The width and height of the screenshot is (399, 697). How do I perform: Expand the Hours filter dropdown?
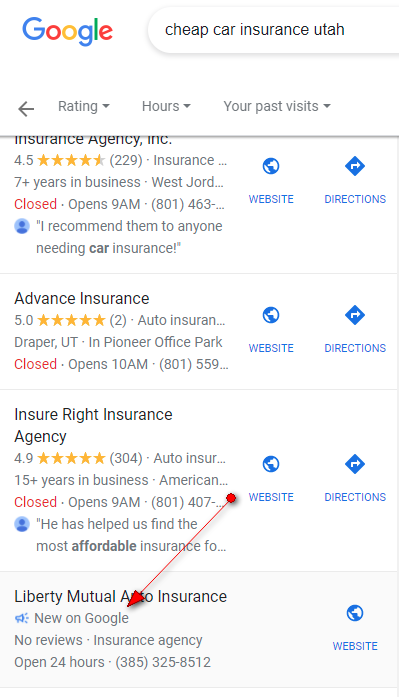(166, 106)
